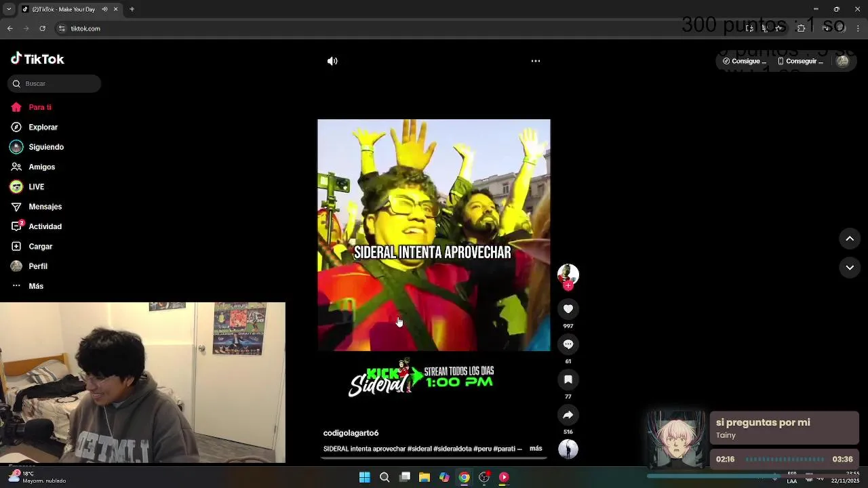Open the video three-dots options menu

[x=536, y=61]
